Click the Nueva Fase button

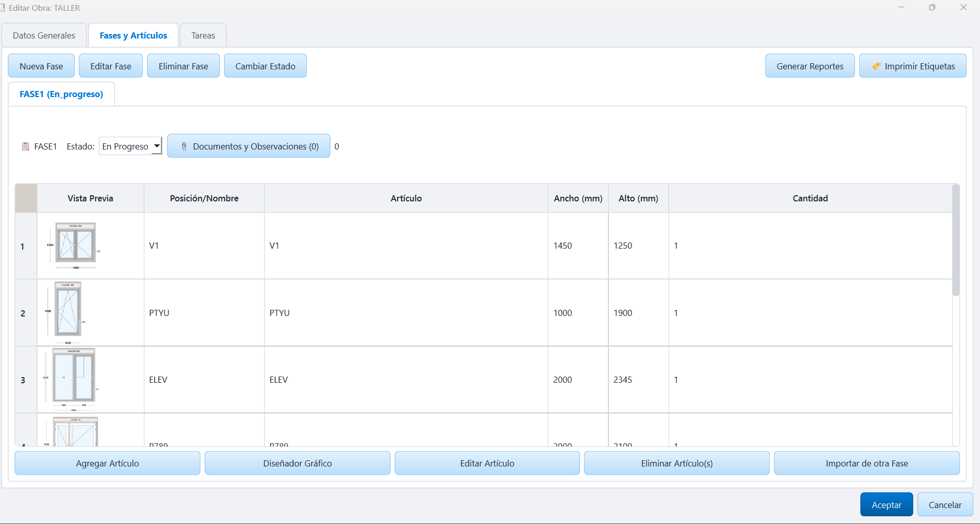41,66
